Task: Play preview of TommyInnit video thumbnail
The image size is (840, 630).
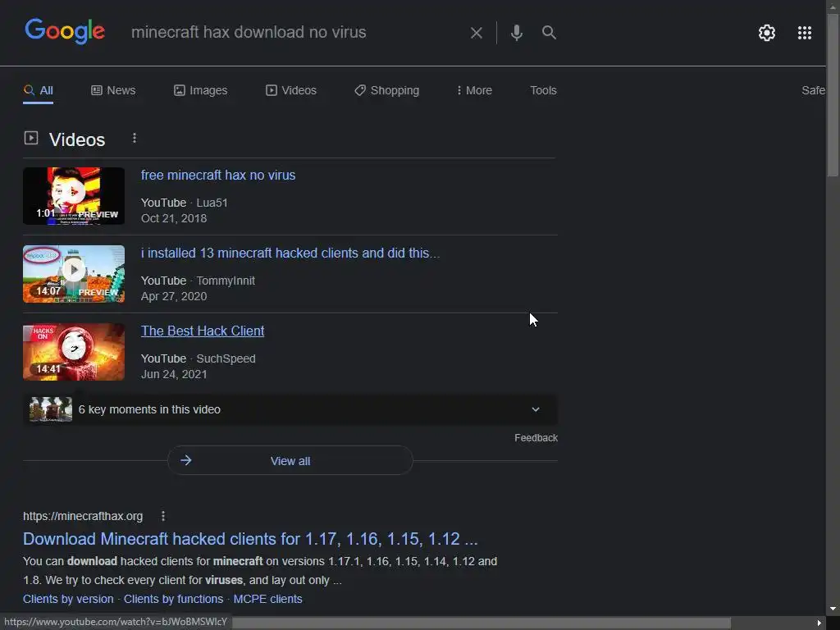Action: [x=73, y=274]
